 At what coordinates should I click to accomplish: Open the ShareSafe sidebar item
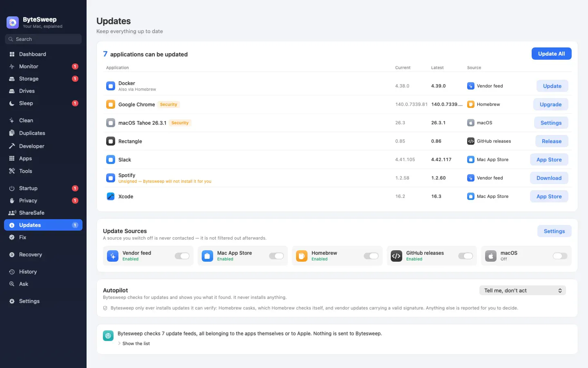point(43,213)
